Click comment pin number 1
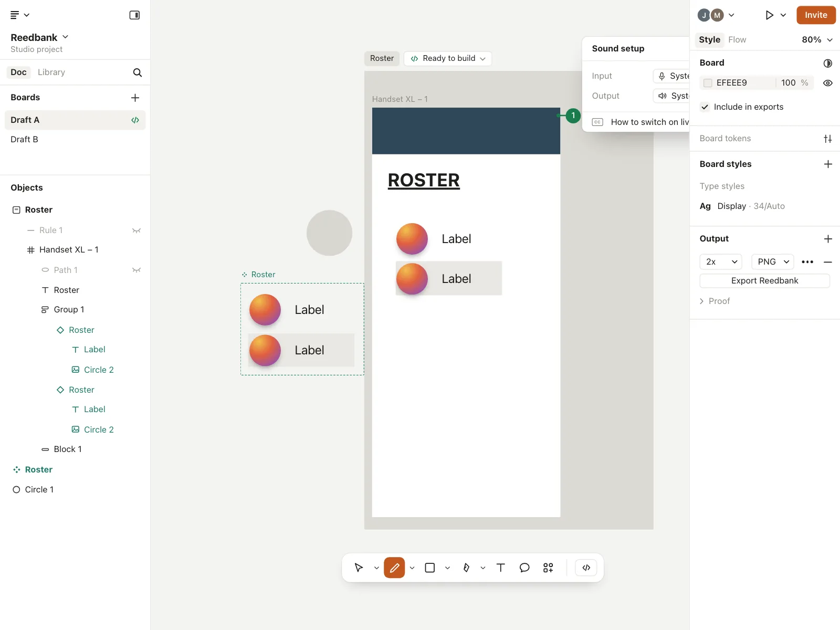 (x=573, y=115)
